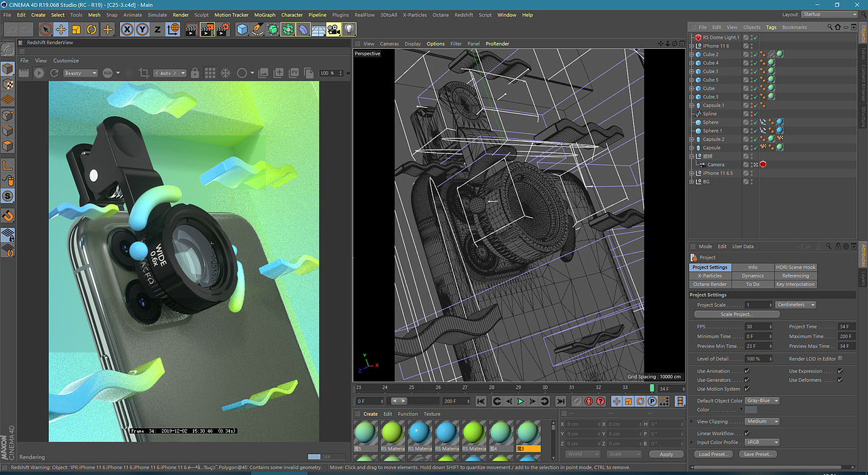Activate the Rotate tool in top toolbar
868x475 pixels.
92,29
